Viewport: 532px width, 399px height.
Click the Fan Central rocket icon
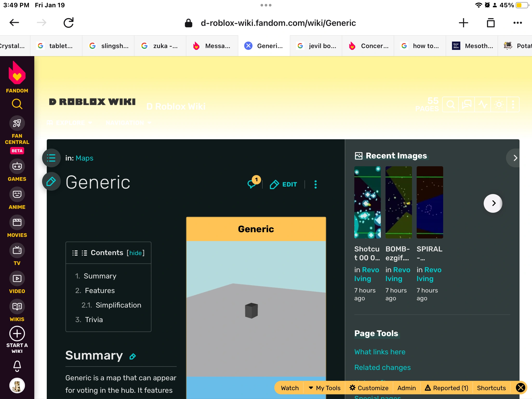click(x=17, y=123)
